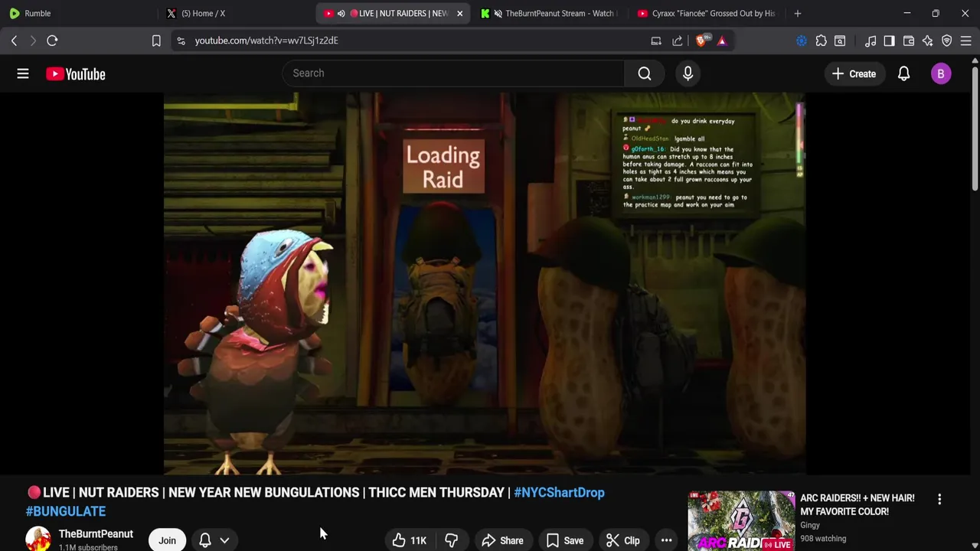Go back in browser history
This screenshot has height=551, width=980.
[14, 41]
